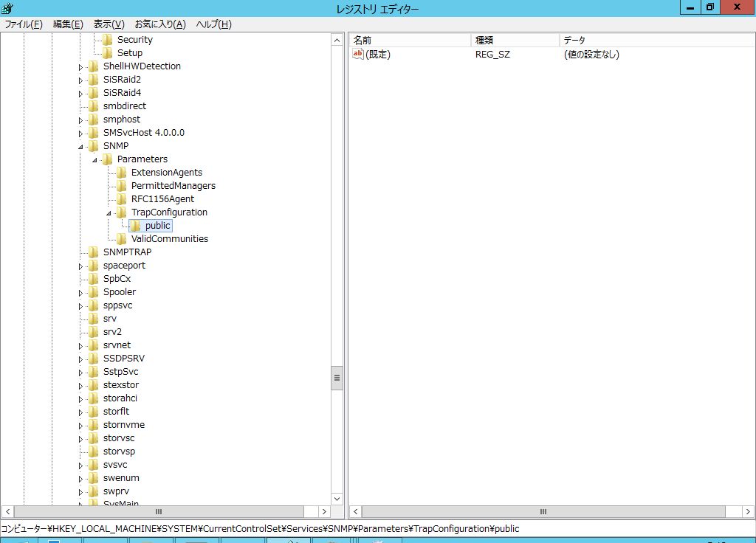756x543 pixels.
Task: Expand the stexstor key
Action: tap(80, 386)
